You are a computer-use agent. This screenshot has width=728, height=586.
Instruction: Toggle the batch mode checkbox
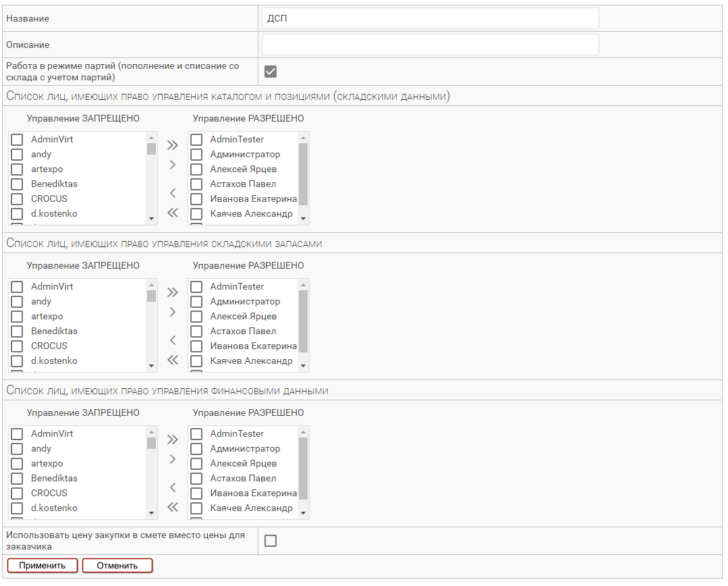tap(271, 72)
